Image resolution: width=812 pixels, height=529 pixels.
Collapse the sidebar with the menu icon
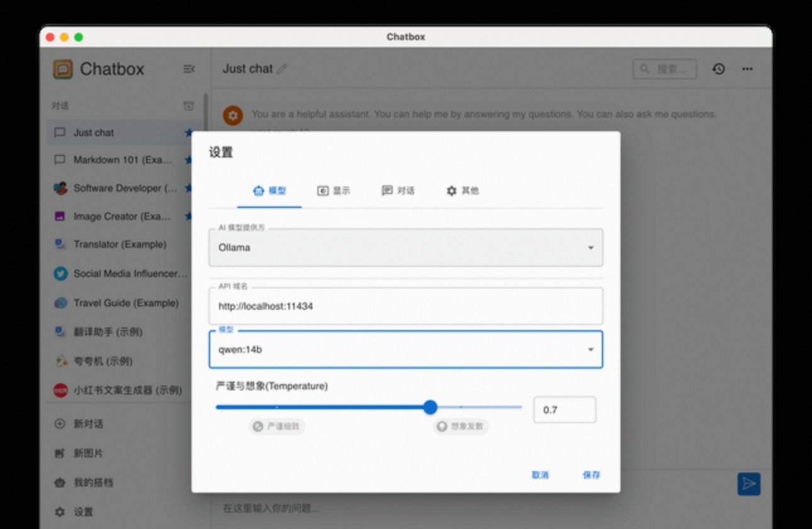coord(188,69)
